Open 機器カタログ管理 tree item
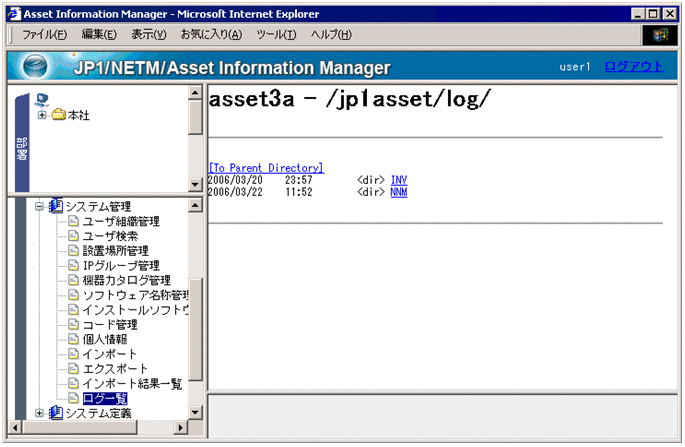This screenshot has height=447, width=685. (127, 280)
